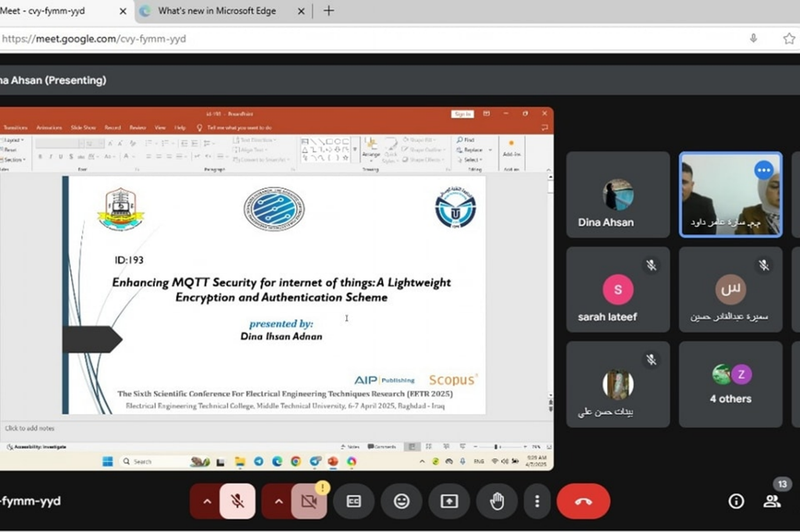Show the people participants panel
Viewport: 800px width, 532px height.
click(772, 502)
